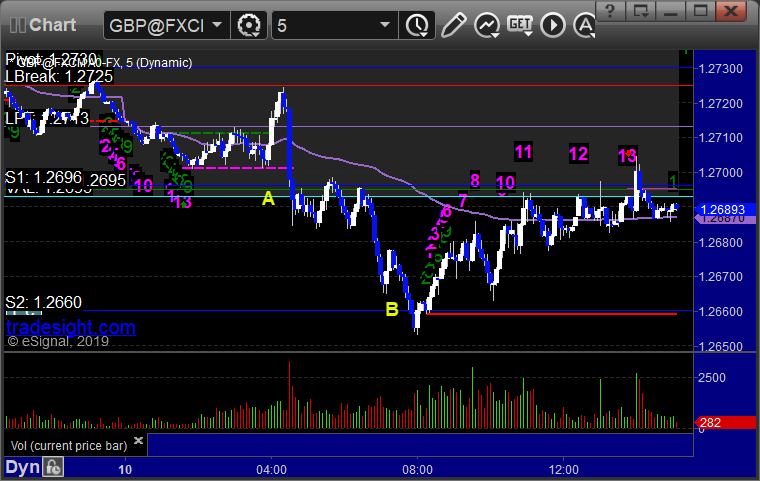Select the Vol (current price bar) tab

(69, 446)
